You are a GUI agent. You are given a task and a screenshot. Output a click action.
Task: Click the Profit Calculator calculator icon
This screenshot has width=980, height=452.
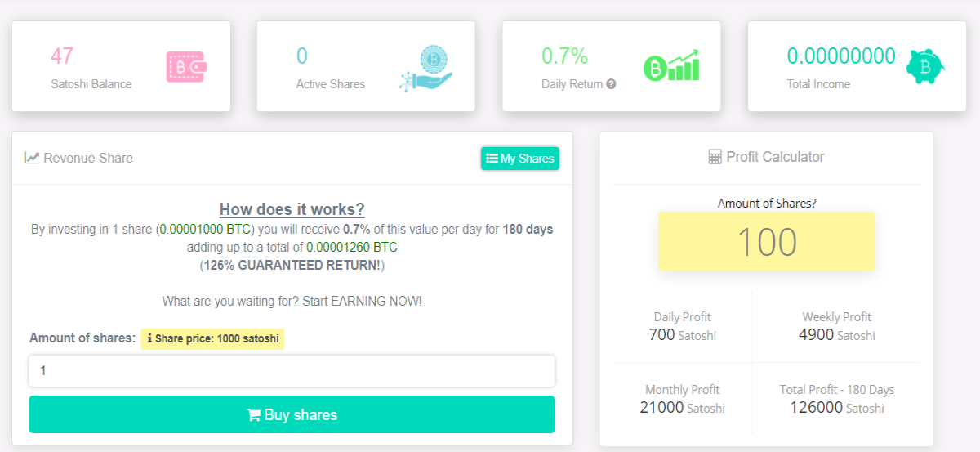[x=715, y=157]
